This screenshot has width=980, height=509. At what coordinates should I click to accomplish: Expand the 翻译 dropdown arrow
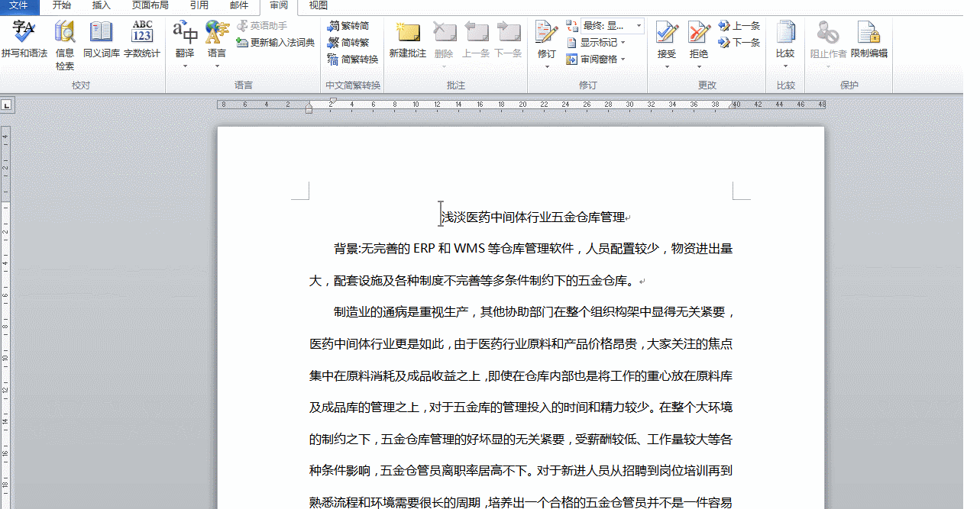point(185,66)
